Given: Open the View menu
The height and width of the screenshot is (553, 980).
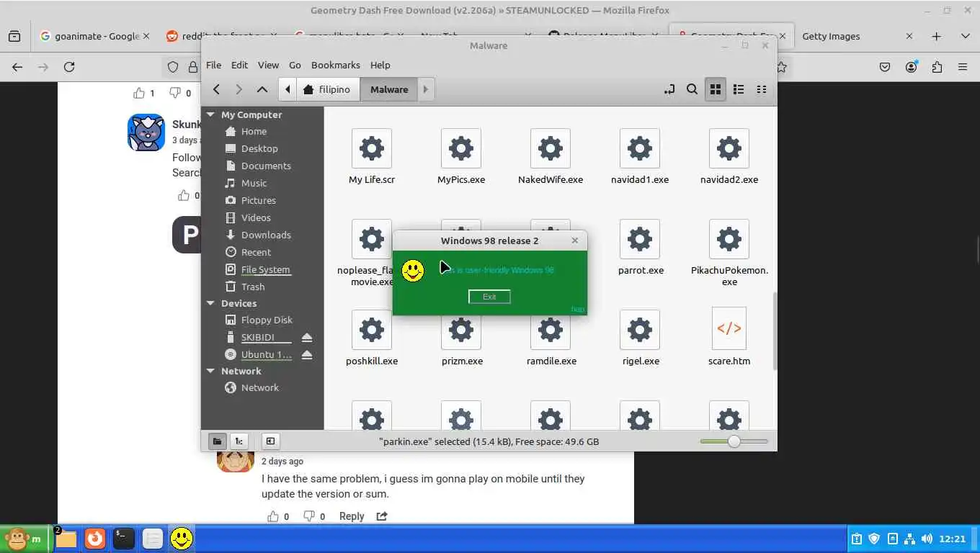Looking at the screenshot, I should click(x=268, y=65).
